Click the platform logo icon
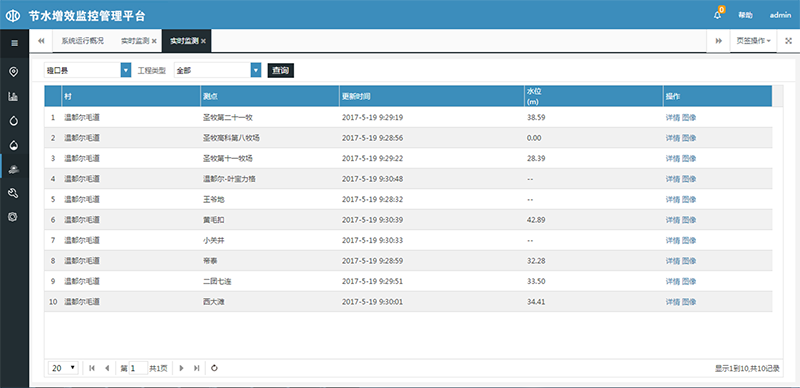This screenshot has width=800, height=388. click(13, 16)
